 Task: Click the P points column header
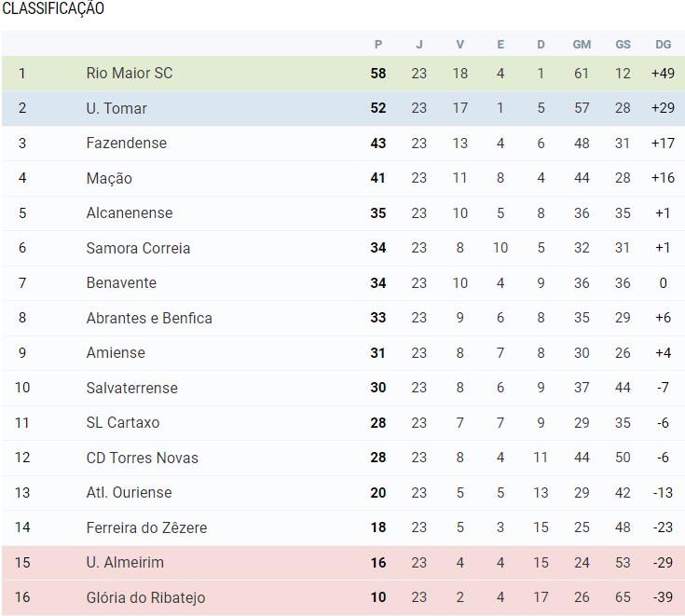tap(378, 44)
